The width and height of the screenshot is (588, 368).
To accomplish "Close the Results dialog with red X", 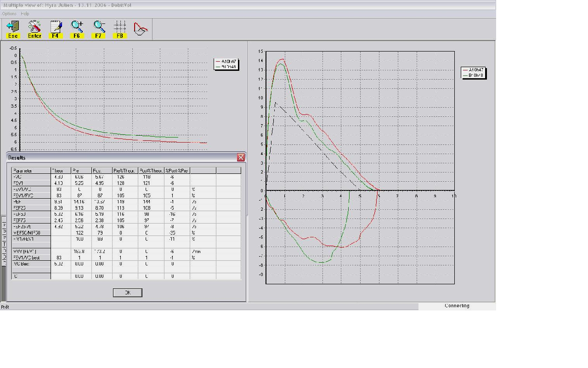I will [x=241, y=157].
